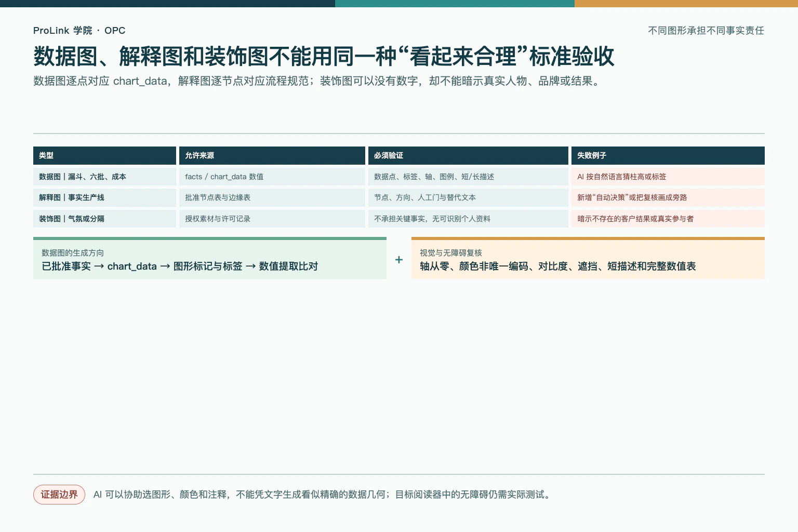Click the 已批准事实 → chart_data flow text
This screenshot has height=532, width=798.
tap(180, 267)
